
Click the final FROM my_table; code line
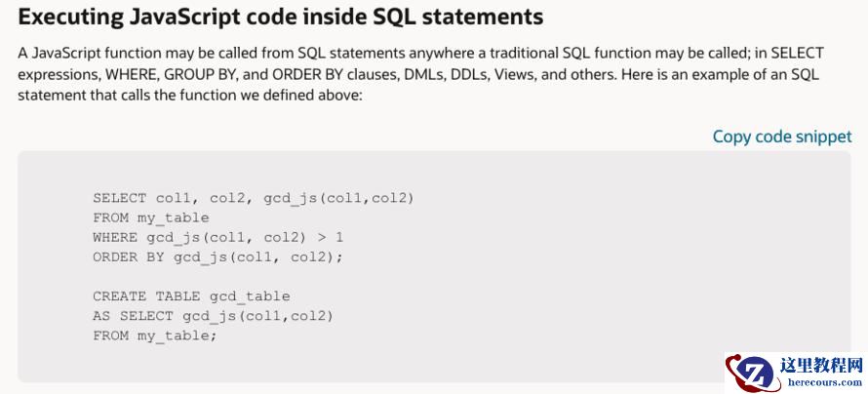pos(154,335)
